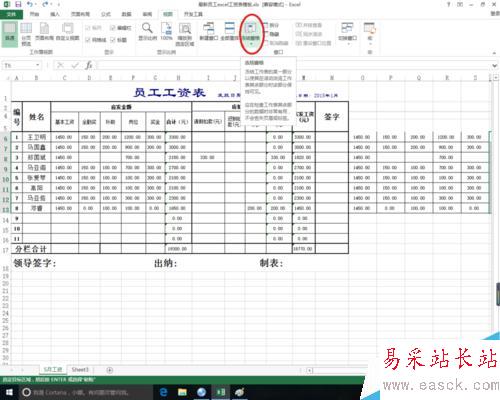
Task: Select column H header
Action: click(178, 78)
